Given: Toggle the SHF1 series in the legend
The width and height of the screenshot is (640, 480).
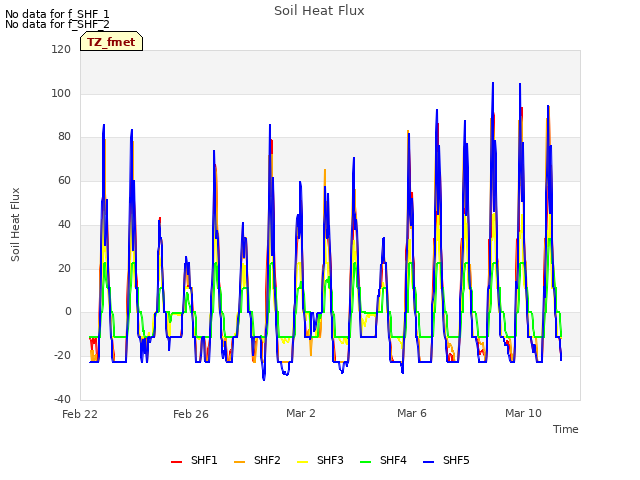Looking at the screenshot, I should tap(194, 460).
